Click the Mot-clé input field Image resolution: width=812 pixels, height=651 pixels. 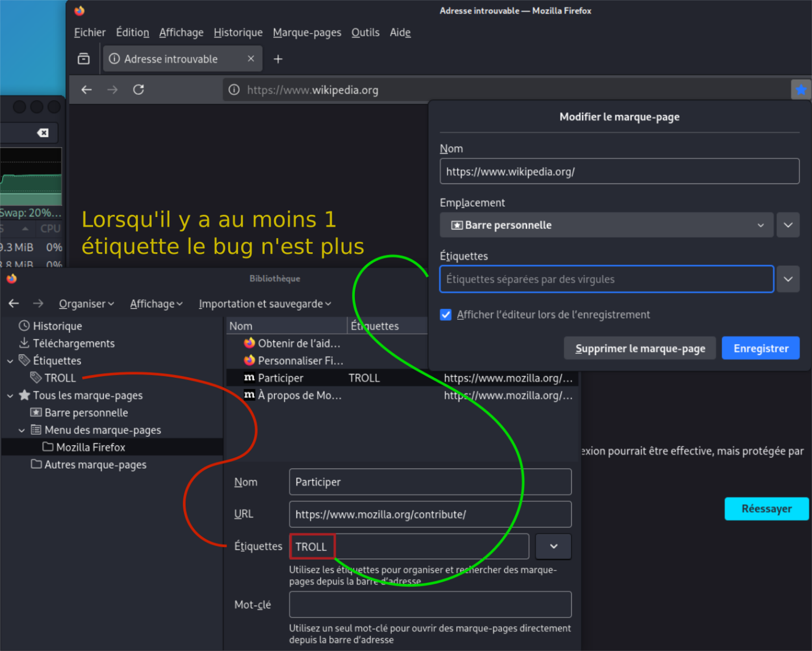(x=430, y=604)
